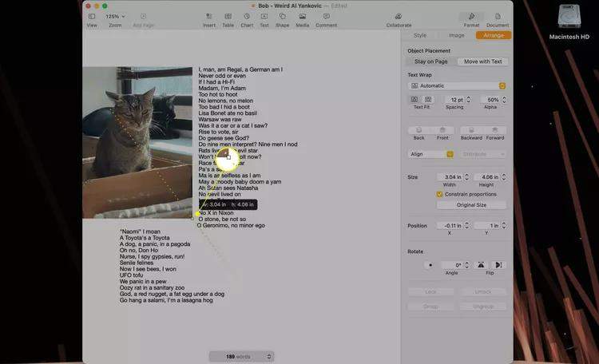Open Macintosh HD drive on desktop
Image resolution: width=599 pixels, height=364 pixels.
pyautogui.click(x=569, y=20)
